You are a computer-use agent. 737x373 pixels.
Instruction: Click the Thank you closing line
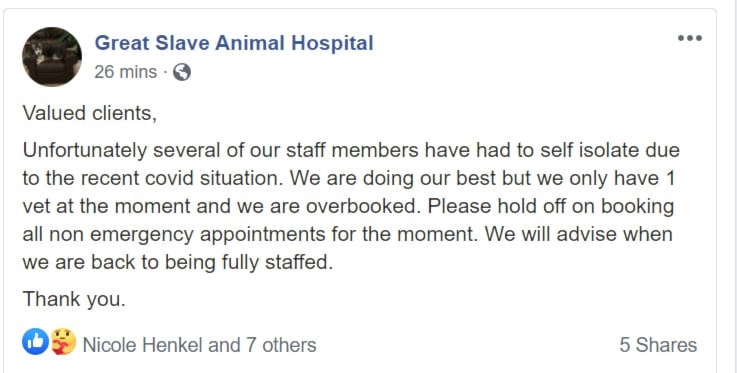74,299
